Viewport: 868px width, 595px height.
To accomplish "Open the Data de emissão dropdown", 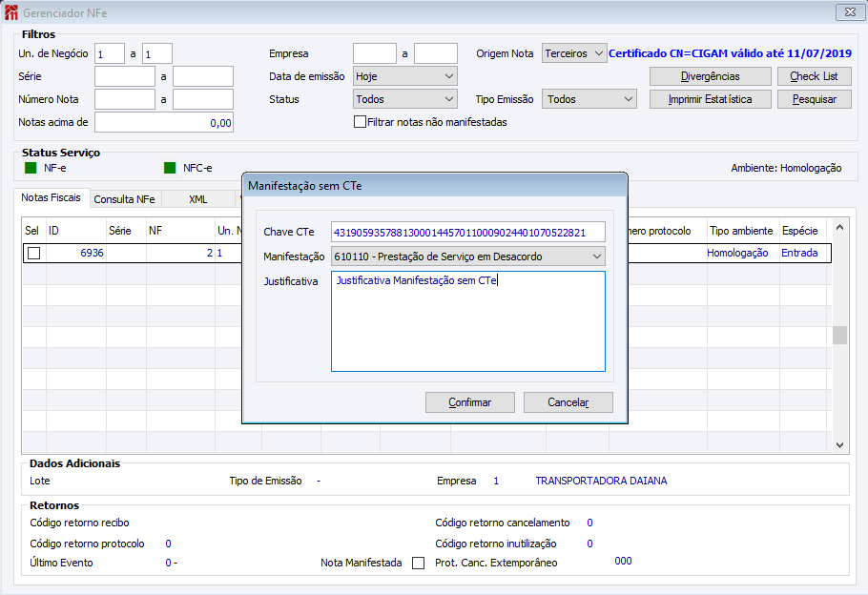I will (404, 76).
